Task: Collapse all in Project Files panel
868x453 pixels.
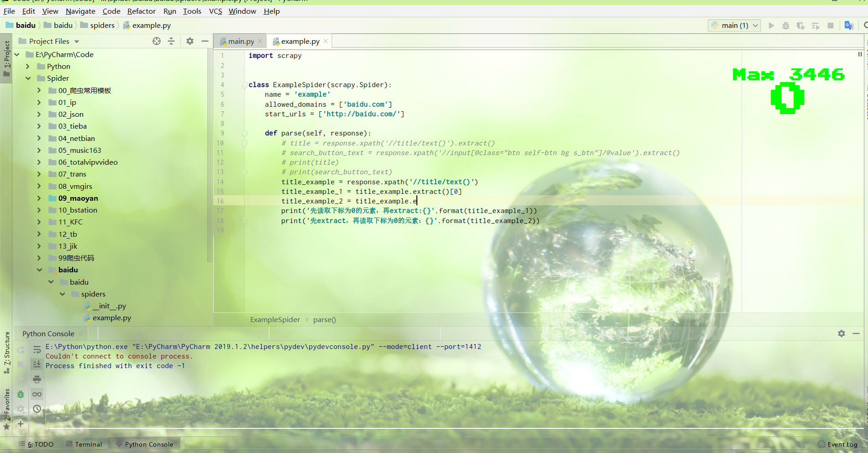Action: (171, 41)
